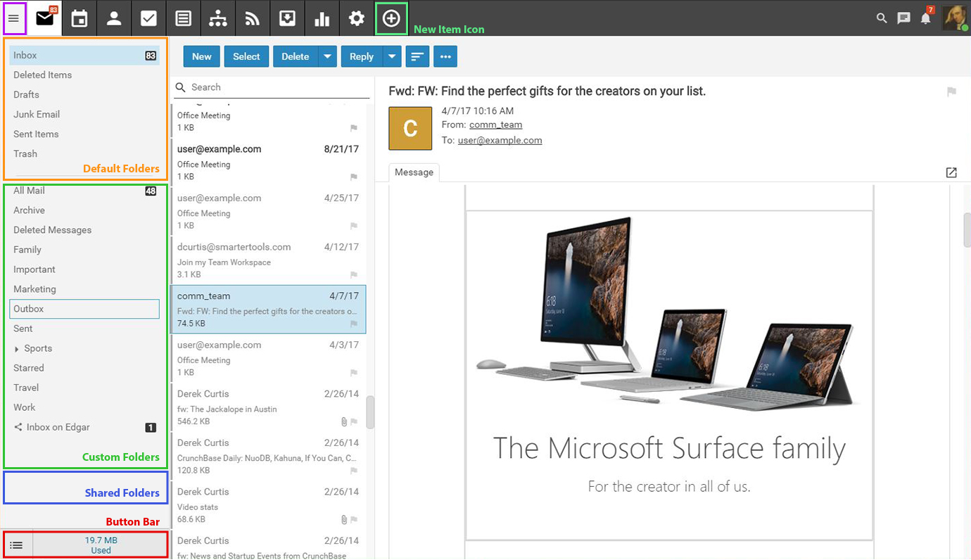This screenshot has width=971, height=560.
Task: Open the Calendar icon in top bar
Action: click(80, 18)
